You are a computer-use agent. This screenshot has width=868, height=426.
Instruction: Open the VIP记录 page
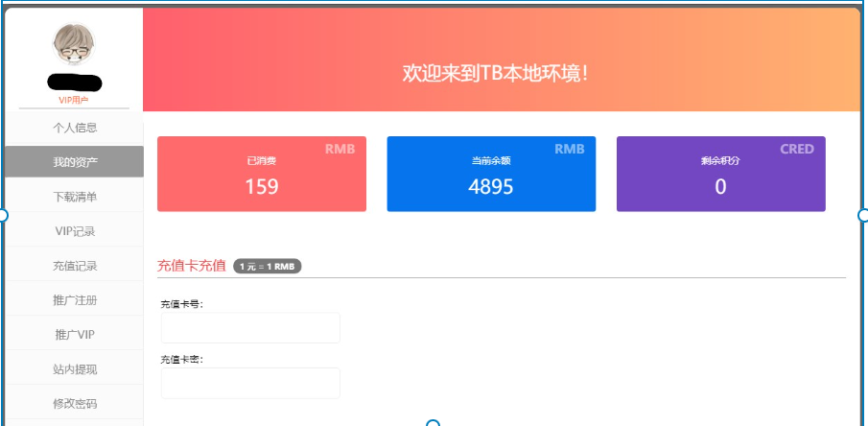coord(74,231)
